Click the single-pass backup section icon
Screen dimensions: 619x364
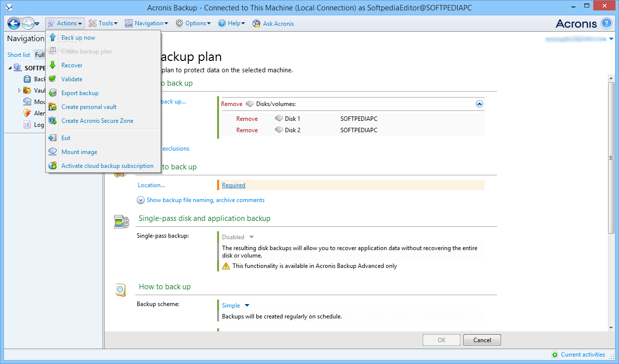(121, 221)
